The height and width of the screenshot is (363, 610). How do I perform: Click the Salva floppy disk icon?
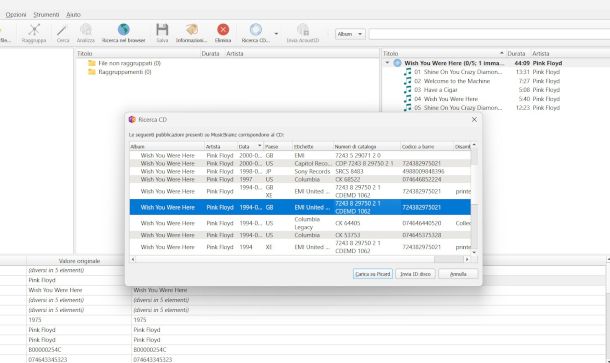[162, 30]
